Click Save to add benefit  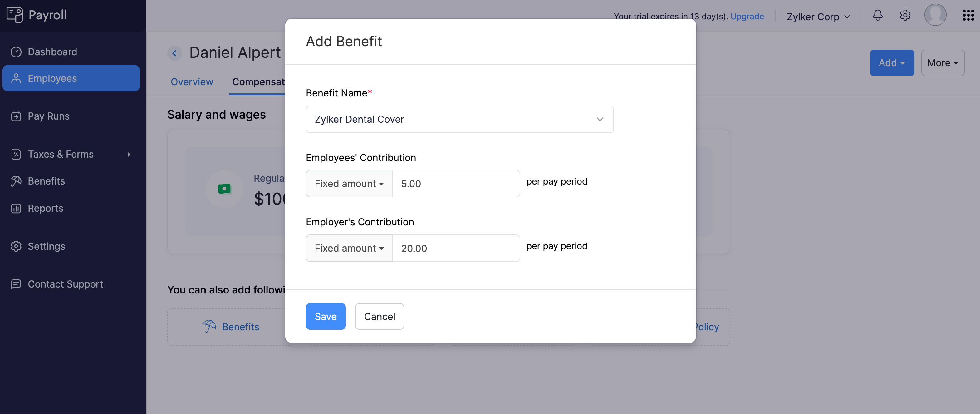tap(325, 317)
